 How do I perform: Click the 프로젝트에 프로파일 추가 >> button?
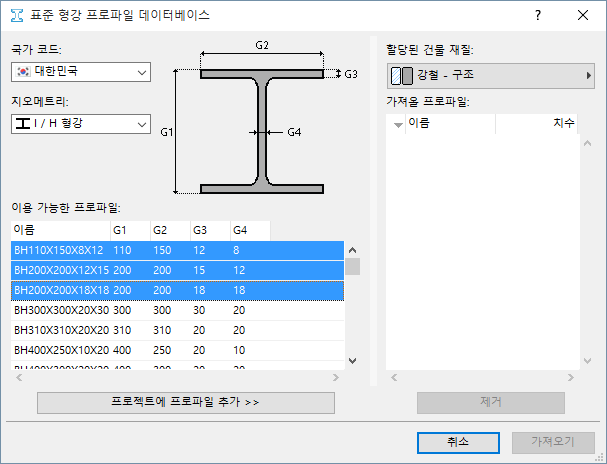coord(186,402)
